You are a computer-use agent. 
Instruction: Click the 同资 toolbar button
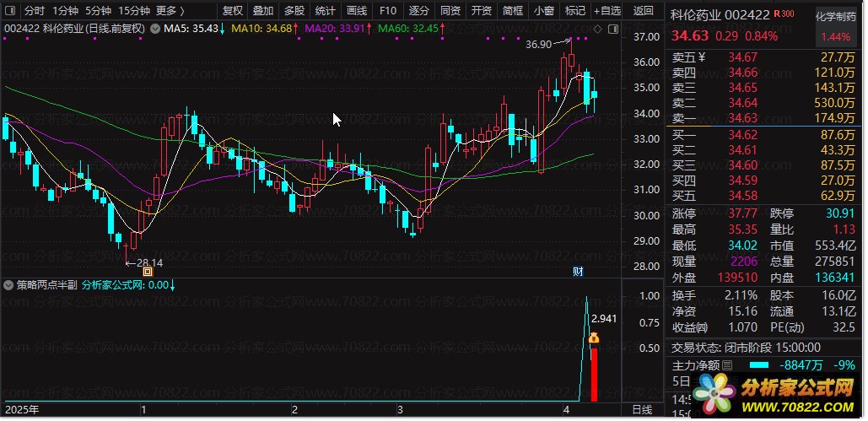[450, 10]
